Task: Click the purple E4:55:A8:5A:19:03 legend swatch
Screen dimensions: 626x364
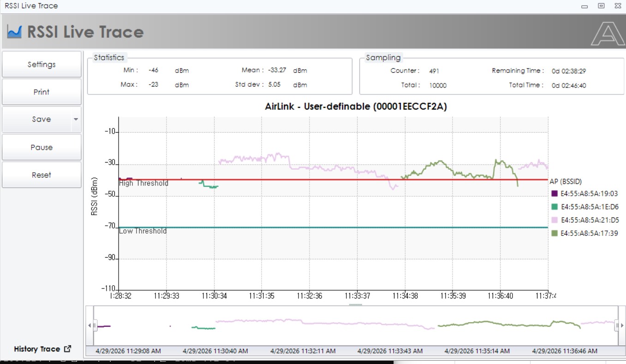Action: click(x=554, y=194)
